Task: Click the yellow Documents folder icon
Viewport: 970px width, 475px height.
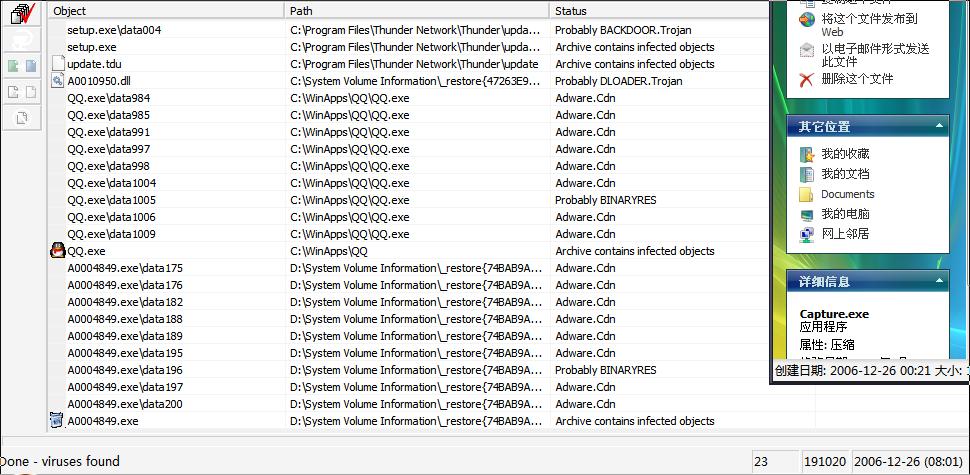Action: tap(806, 194)
